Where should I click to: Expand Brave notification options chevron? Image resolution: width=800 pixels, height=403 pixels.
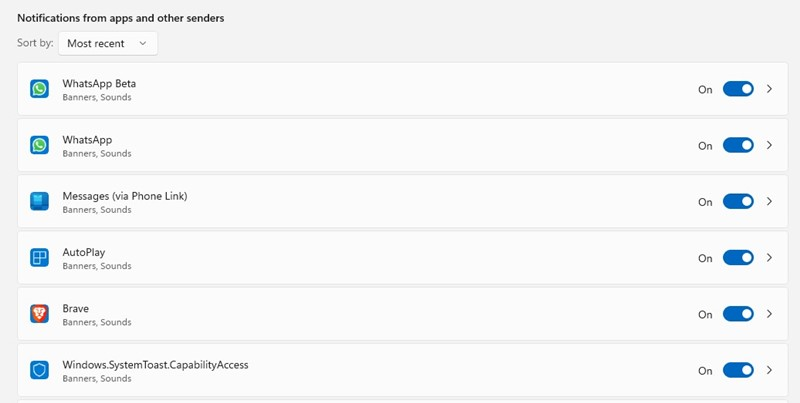(x=769, y=314)
